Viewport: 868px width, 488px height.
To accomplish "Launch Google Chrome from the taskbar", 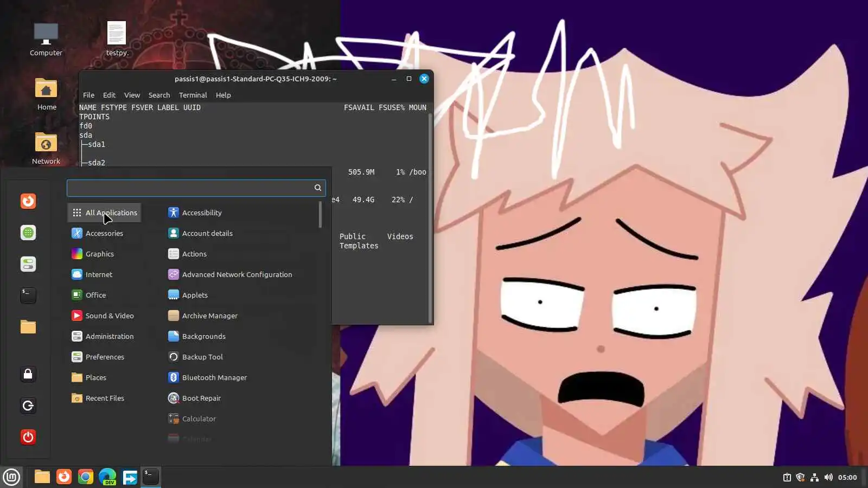I will click(x=86, y=477).
